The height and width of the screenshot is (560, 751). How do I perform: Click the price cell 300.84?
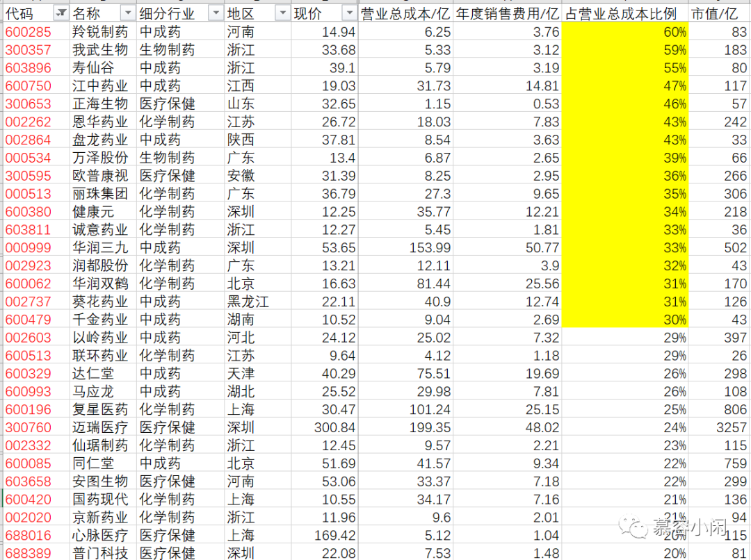pos(324,427)
